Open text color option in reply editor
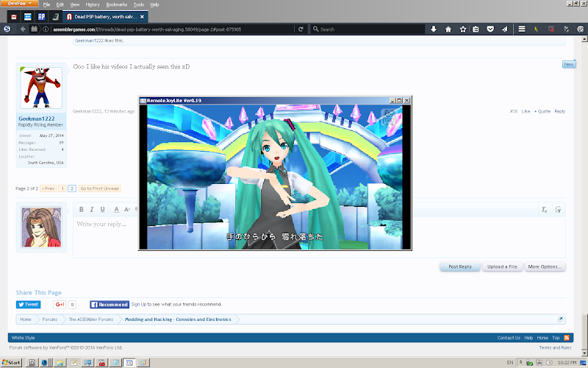 click(x=116, y=210)
